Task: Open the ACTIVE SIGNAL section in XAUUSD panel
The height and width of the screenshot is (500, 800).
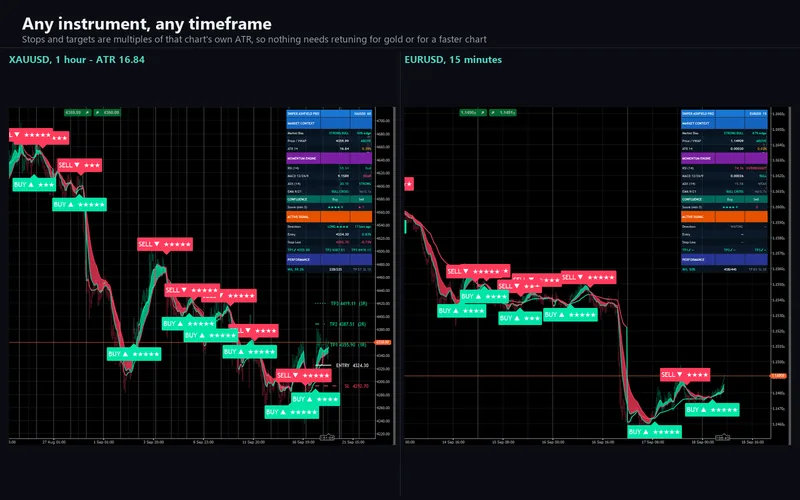Action: click(329, 217)
